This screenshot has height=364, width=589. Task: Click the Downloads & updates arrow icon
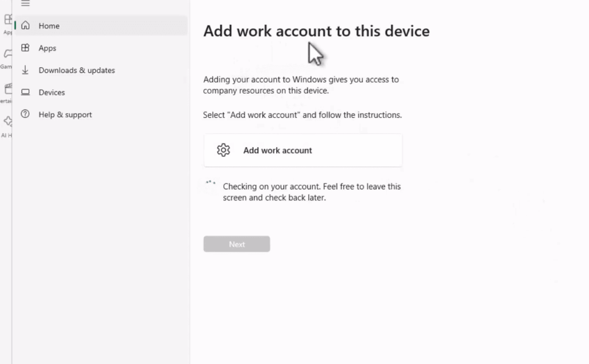pos(26,70)
